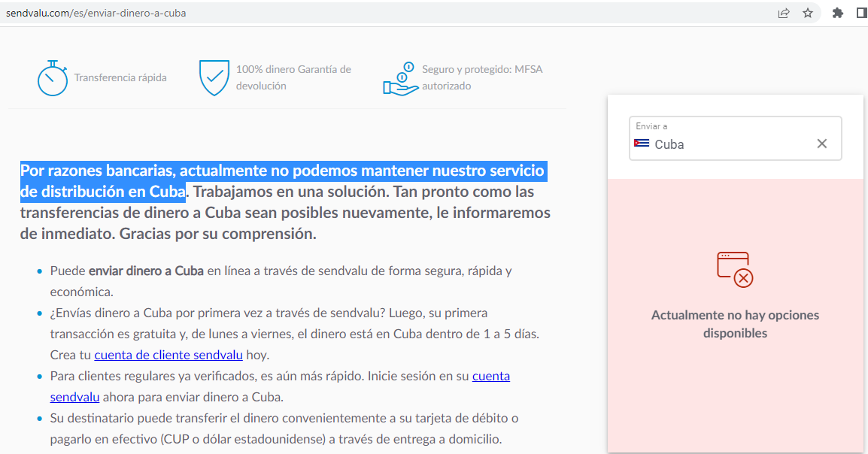Click the hand with coins MFSA icon
Screen dimensions: 868x454
(x=400, y=78)
